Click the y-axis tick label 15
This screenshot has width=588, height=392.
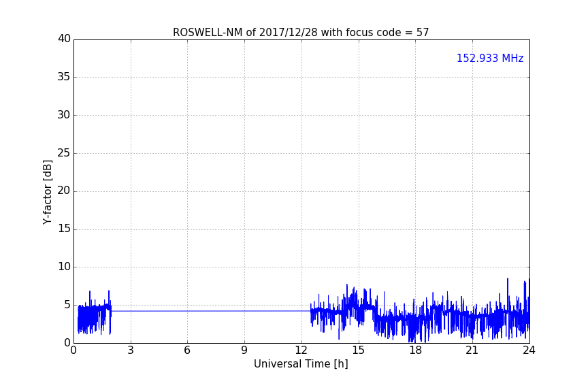click(x=64, y=229)
